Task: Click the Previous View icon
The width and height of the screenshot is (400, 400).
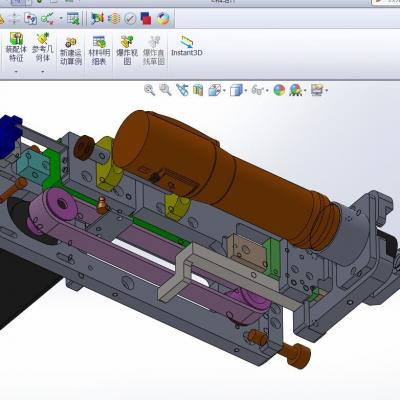Action: point(182,90)
